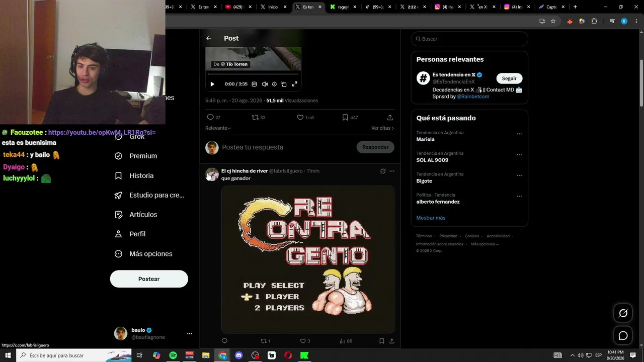Go to Perfil in the sidebar
Viewport: 644px width, 362px height.
click(130, 234)
